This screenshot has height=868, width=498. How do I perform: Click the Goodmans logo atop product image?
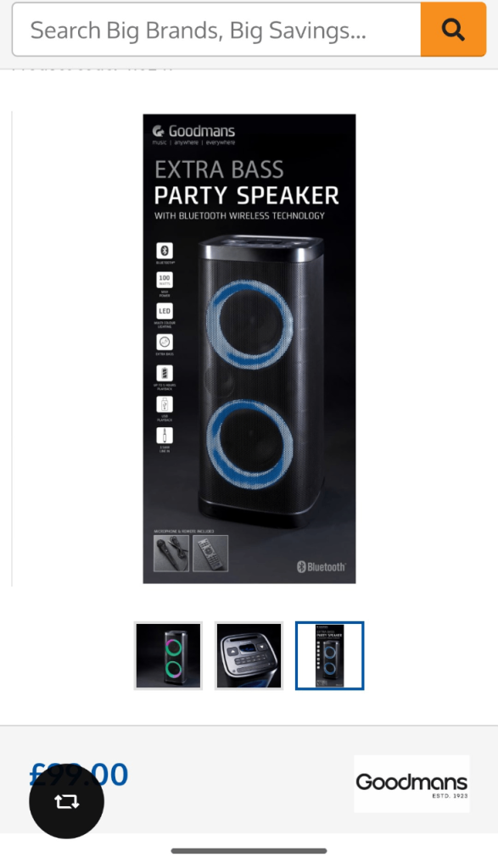[194, 134]
